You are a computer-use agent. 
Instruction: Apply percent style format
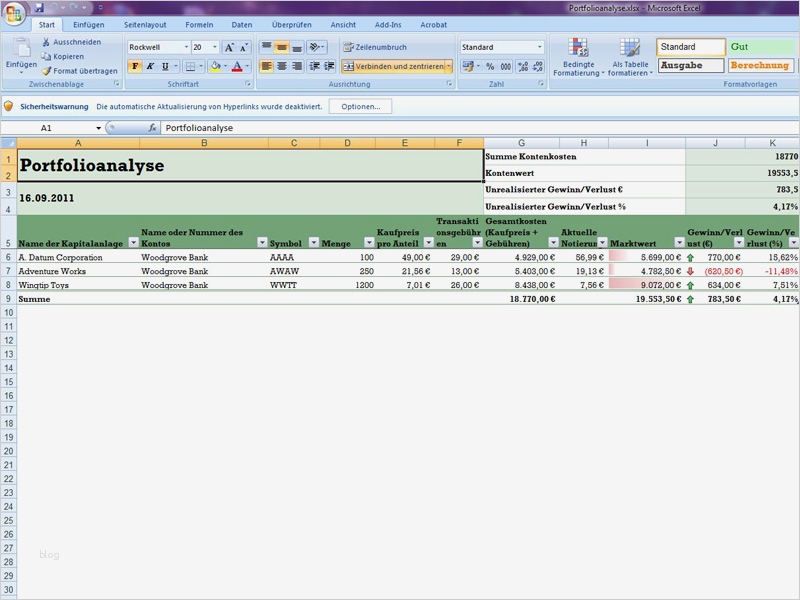pyautogui.click(x=490, y=66)
